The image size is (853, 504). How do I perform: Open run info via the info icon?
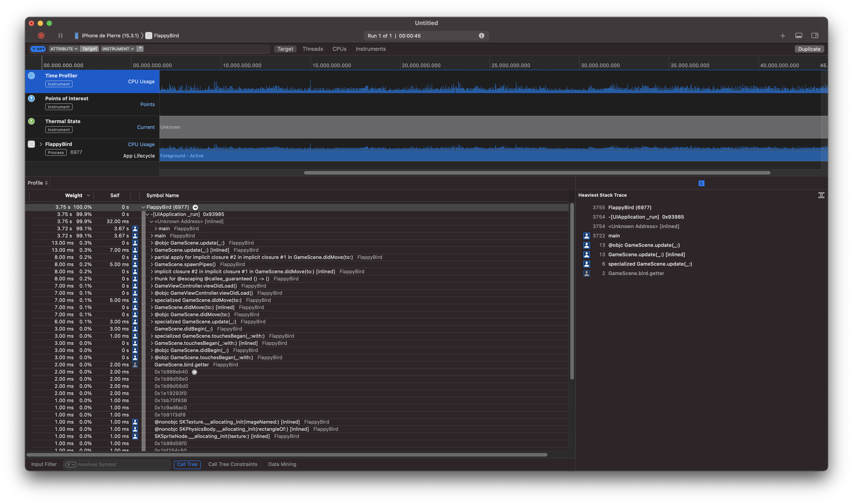482,36
